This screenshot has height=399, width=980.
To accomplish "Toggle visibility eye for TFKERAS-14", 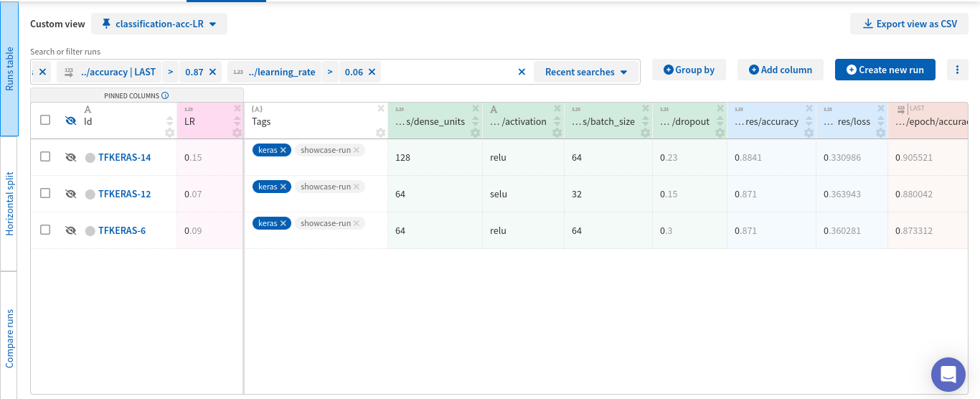I will pyautogui.click(x=70, y=157).
